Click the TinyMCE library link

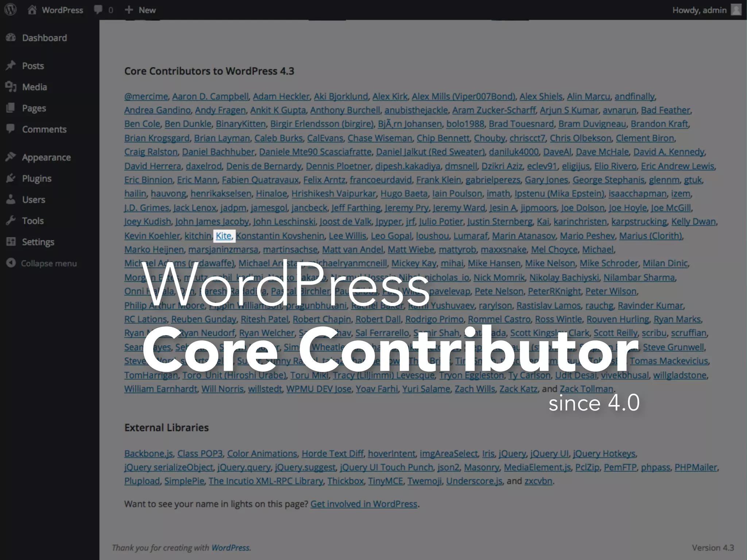[386, 481]
